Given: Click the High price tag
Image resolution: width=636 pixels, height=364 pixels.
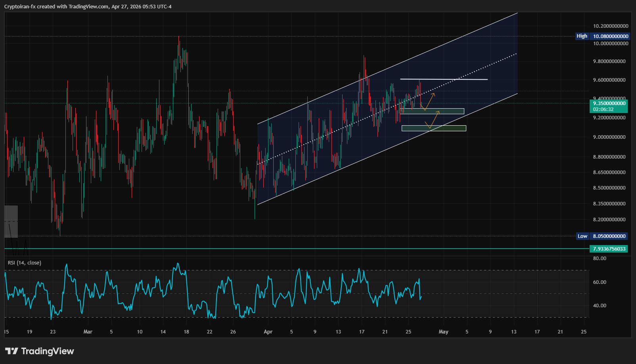Looking at the screenshot, I should (x=582, y=36).
